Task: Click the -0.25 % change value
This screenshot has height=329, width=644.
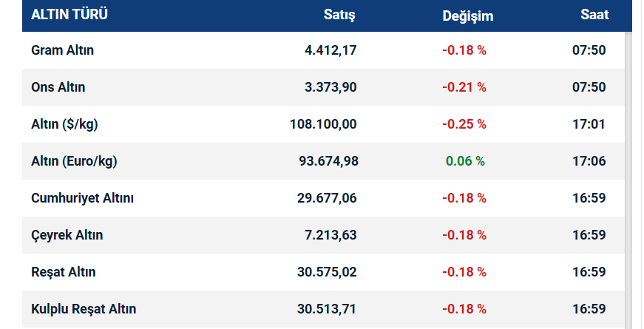Action: tap(464, 124)
